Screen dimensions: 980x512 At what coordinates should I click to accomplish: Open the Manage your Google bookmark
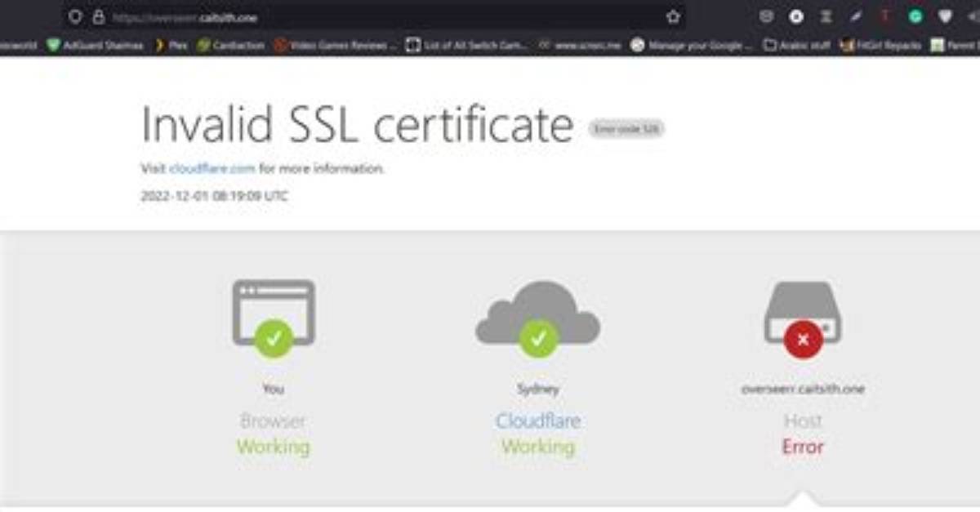(x=692, y=46)
